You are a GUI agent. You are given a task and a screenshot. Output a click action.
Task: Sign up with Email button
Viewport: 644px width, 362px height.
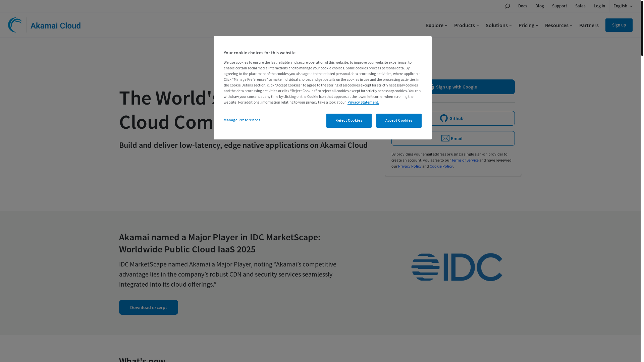click(453, 138)
